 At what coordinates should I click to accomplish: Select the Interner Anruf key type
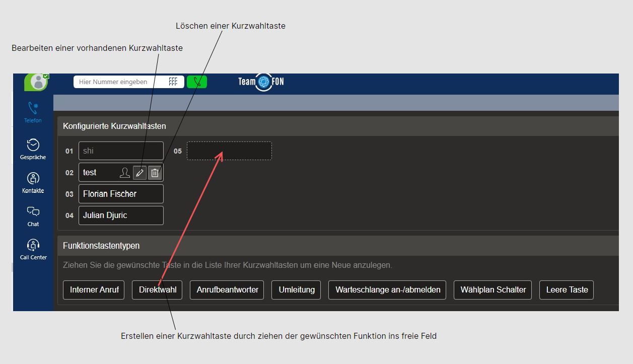94,290
